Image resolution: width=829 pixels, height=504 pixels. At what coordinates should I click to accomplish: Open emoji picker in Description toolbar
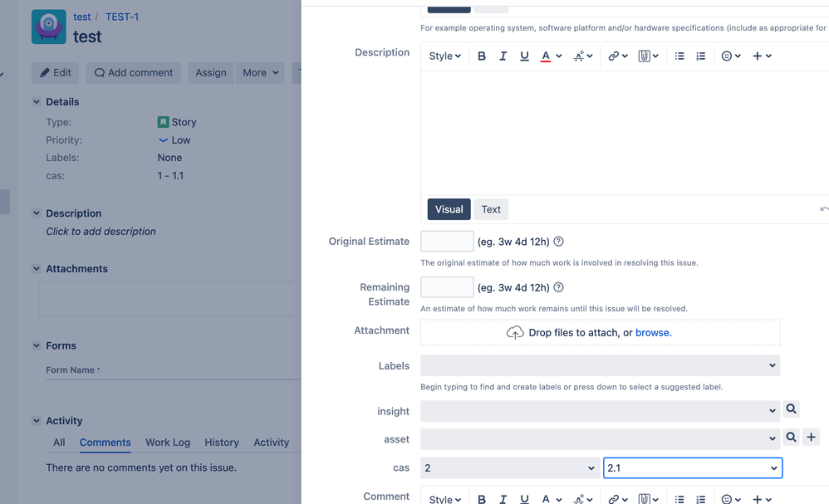point(731,56)
